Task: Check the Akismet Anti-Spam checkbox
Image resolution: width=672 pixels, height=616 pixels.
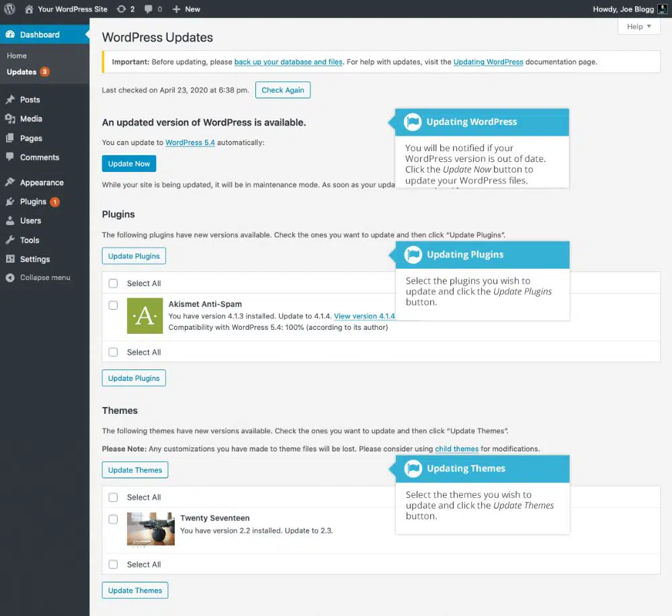Action: tap(113, 305)
